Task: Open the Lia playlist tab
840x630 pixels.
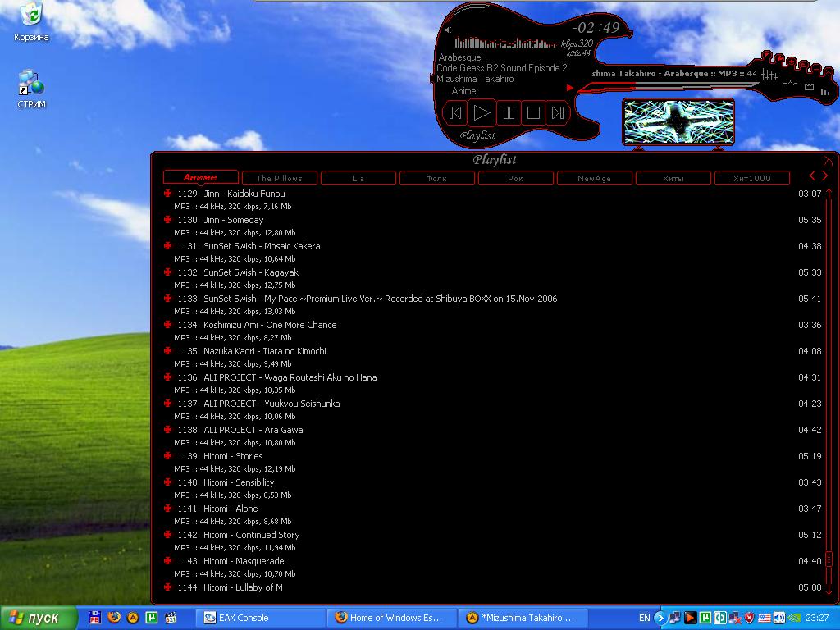Action: click(x=358, y=178)
